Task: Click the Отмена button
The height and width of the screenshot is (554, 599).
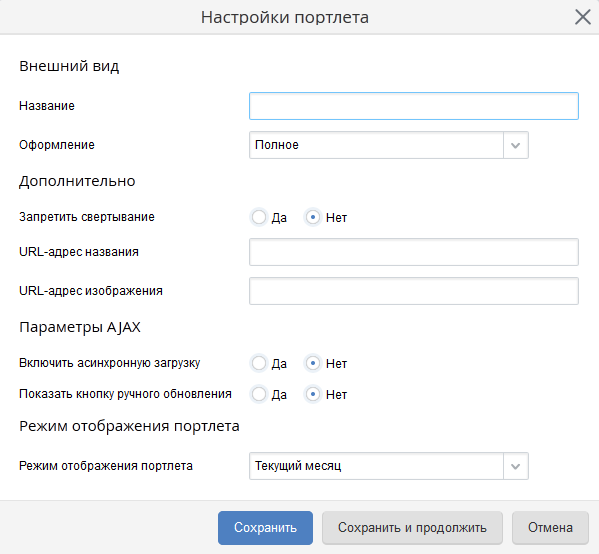Action: point(550,528)
